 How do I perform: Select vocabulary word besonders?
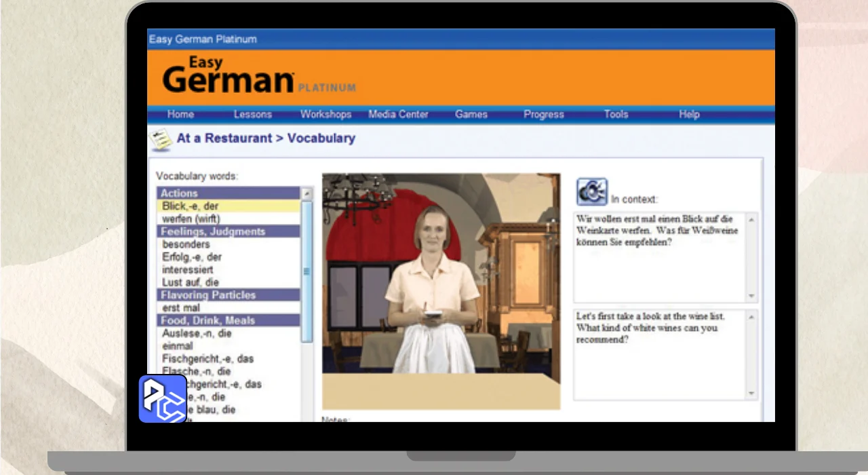[229, 244]
